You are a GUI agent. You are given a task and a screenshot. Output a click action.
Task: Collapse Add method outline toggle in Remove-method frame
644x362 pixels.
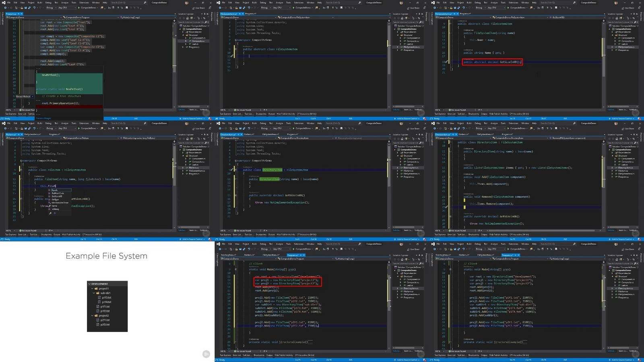(450, 177)
